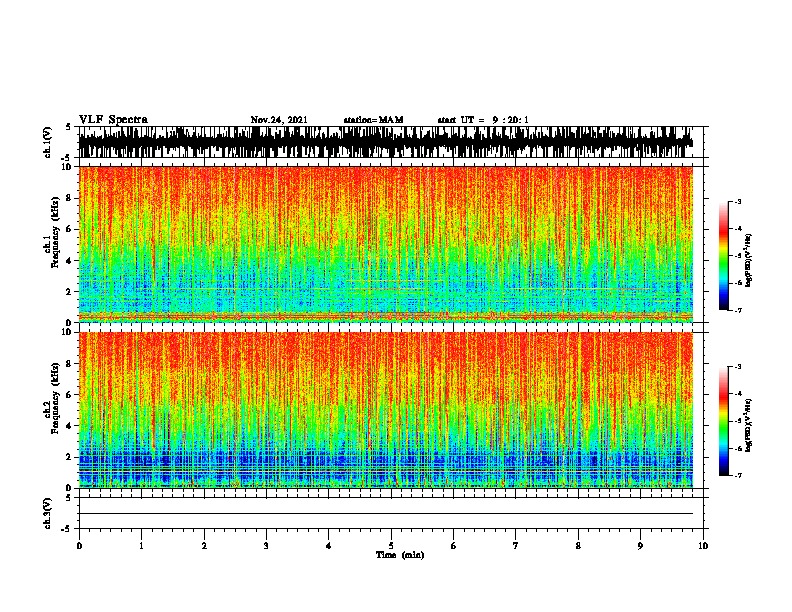This screenshot has width=792, height=612.
Task: Click the '6' kHz tick of ch.2 spectrogram
Action: click(x=70, y=395)
